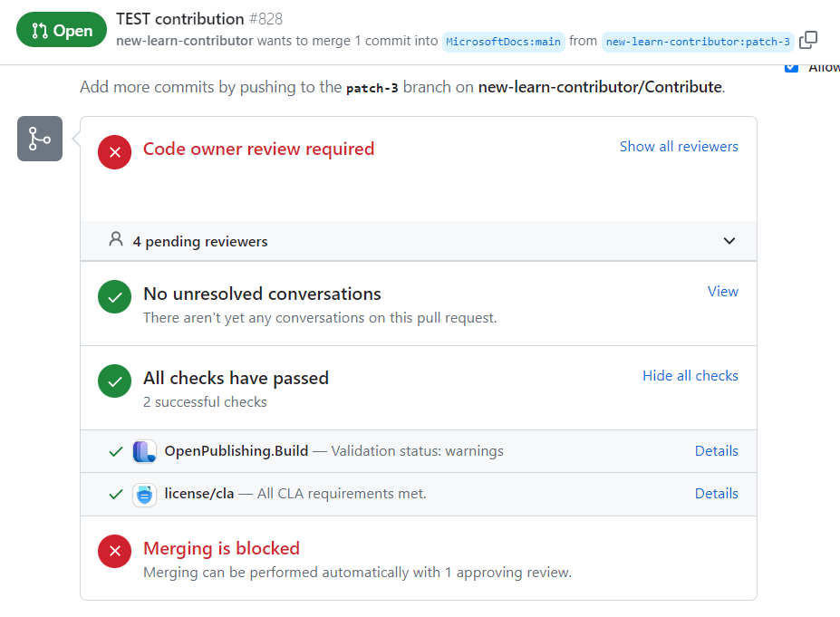840x617 pixels.
Task: Click the license/cla shield avatar
Action: pyautogui.click(x=145, y=495)
